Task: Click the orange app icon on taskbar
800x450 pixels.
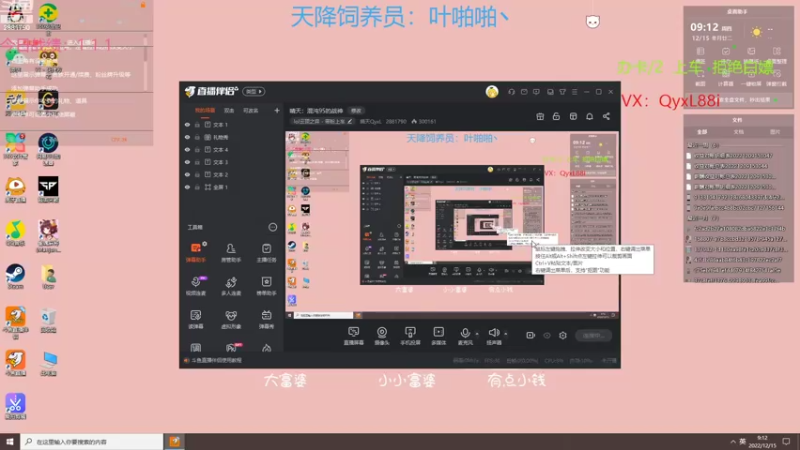Action: tap(174, 442)
